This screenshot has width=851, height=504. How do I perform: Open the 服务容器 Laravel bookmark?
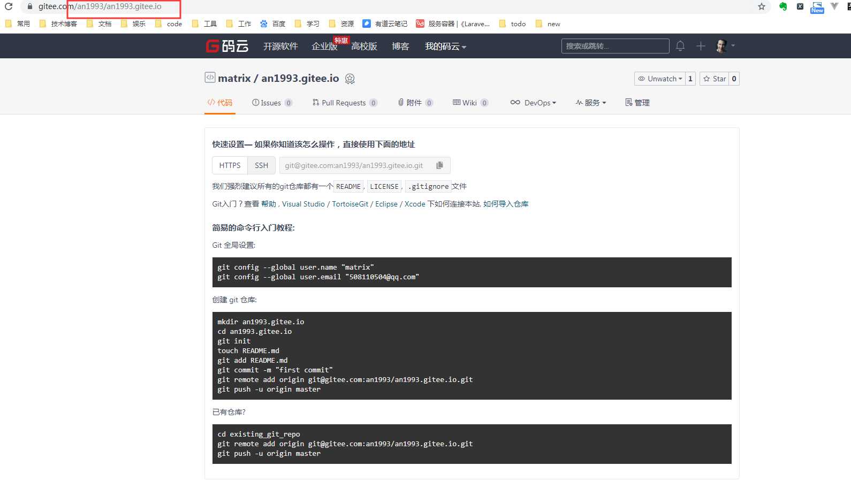(453, 24)
